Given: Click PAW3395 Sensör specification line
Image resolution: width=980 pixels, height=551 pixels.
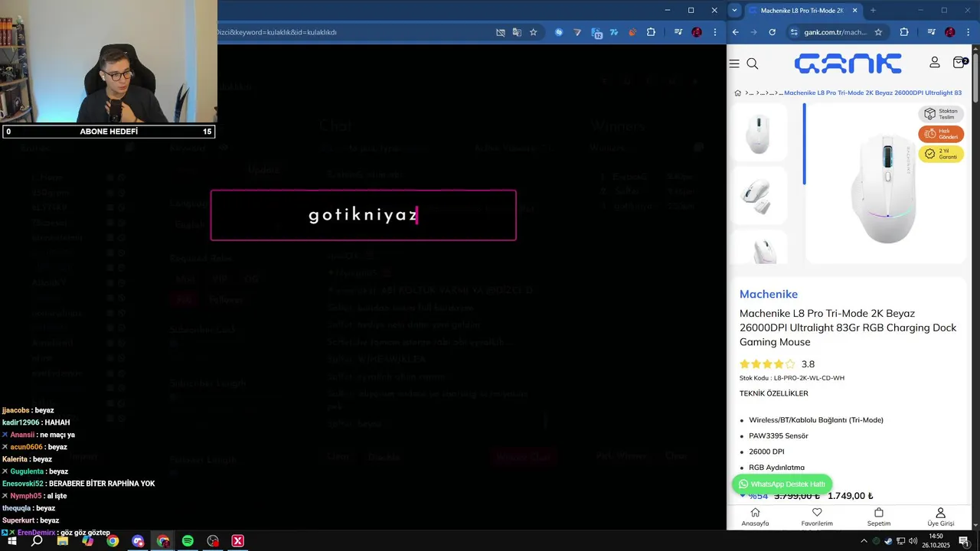Looking at the screenshot, I should (x=779, y=435).
